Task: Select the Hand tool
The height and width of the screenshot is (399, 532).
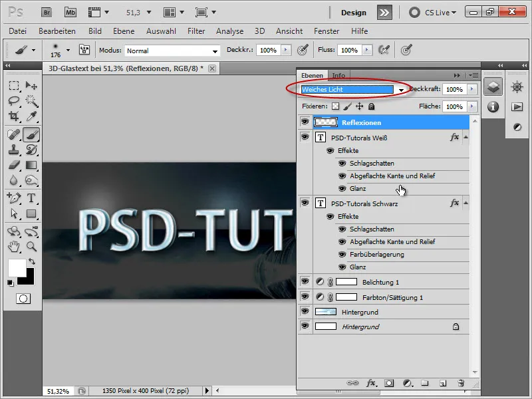Action: tap(14, 246)
